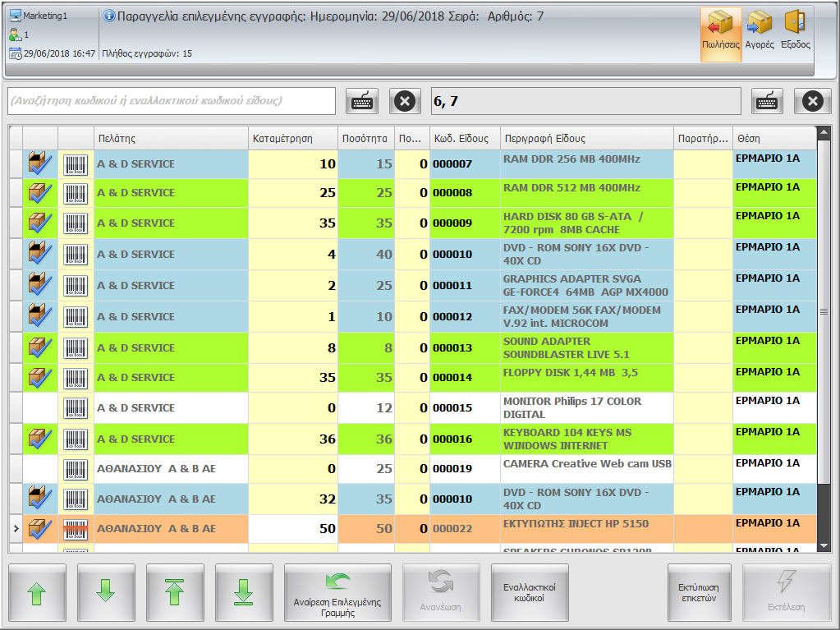Click barcode icon for item 000013
This screenshot has width=840, height=630.
tap(76, 348)
